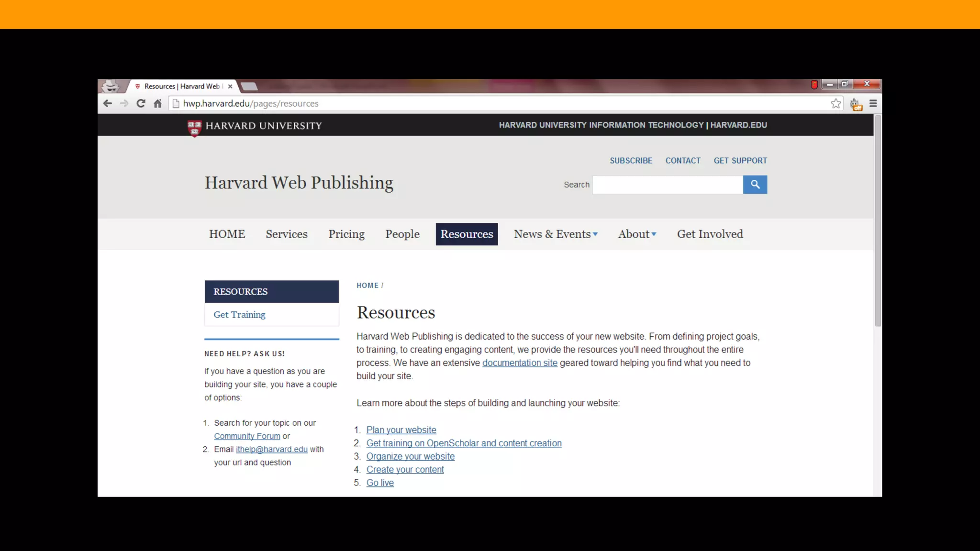Bookmark this page with the star icon
The image size is (980, 551).
835,103
